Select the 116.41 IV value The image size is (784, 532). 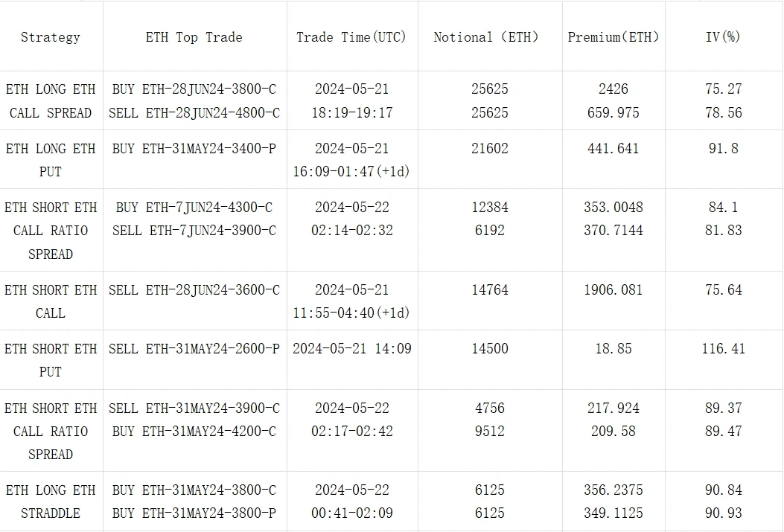tap(723, 349)
